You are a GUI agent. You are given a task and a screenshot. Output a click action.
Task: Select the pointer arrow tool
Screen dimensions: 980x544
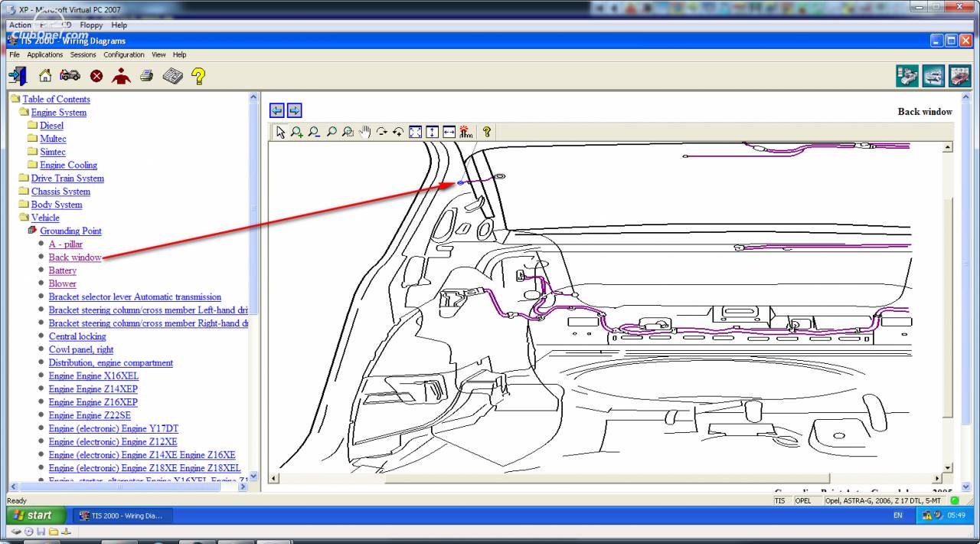click(280, 132)
